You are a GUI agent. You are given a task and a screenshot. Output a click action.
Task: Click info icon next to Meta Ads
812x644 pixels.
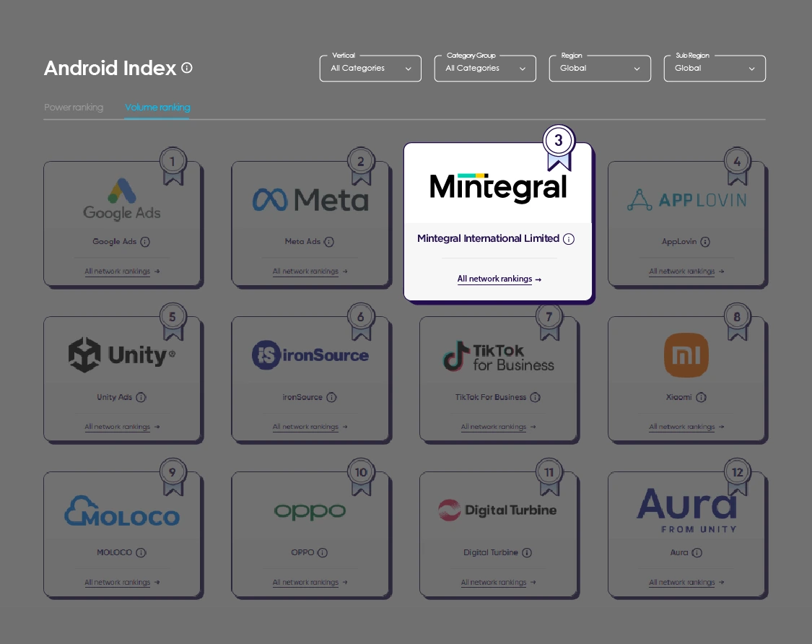point(329,242)
